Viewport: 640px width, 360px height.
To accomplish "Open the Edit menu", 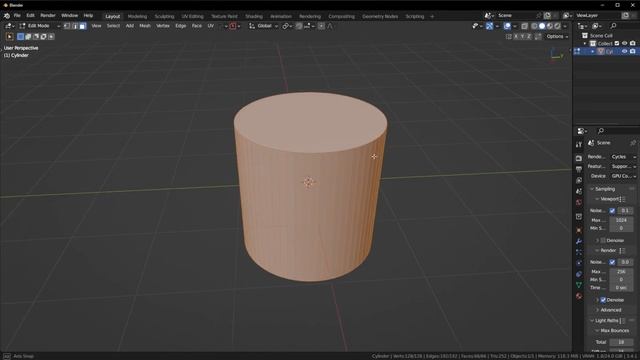I will coord(31,16).
